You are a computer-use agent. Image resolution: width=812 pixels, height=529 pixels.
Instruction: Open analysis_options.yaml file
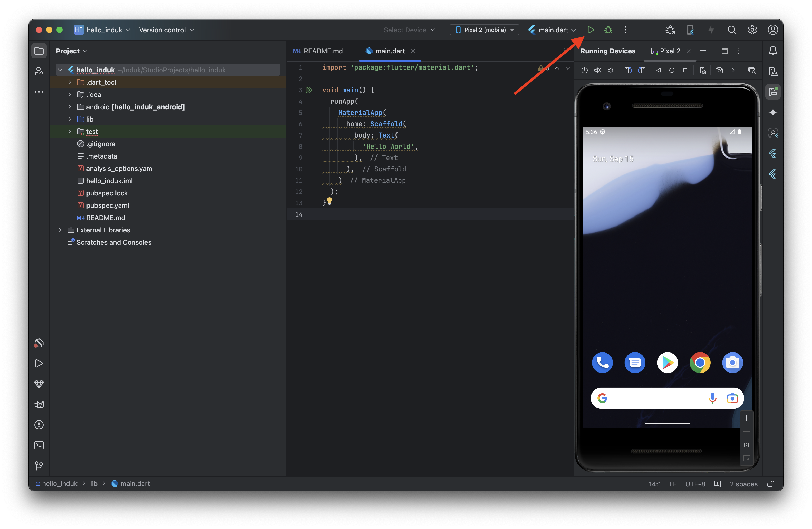[120, 169]
